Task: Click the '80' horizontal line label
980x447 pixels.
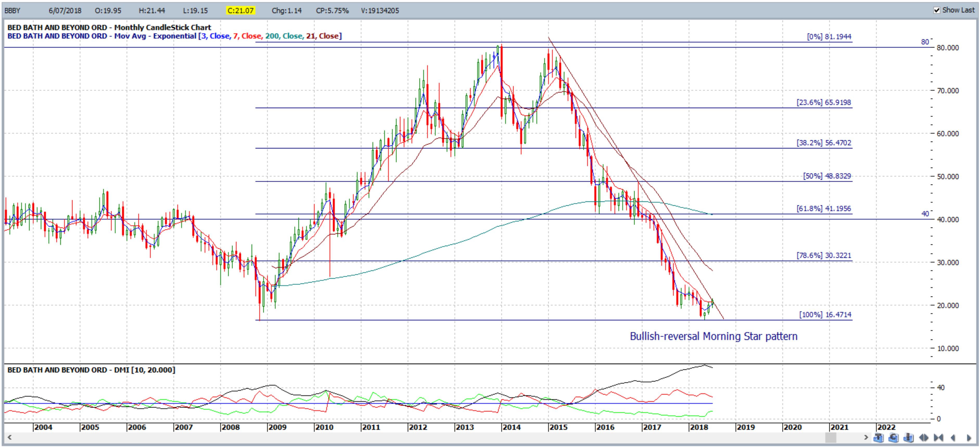Action: [925, 42]
